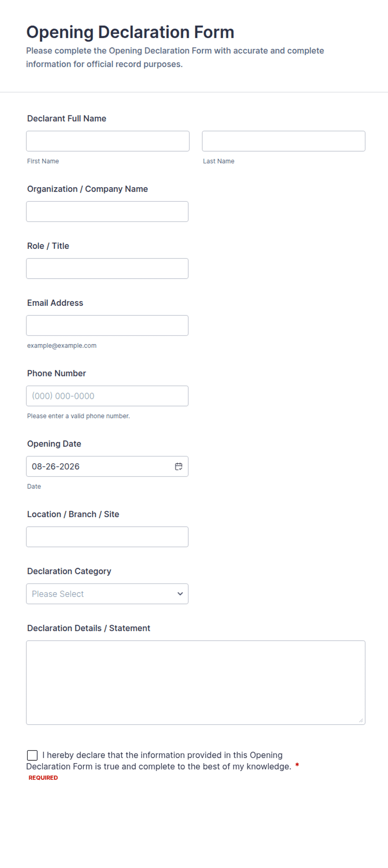Grab the textarea resize handle corner
Image resolution: width=388 pixels, height=868 pixels.
[x=361, y=720]
